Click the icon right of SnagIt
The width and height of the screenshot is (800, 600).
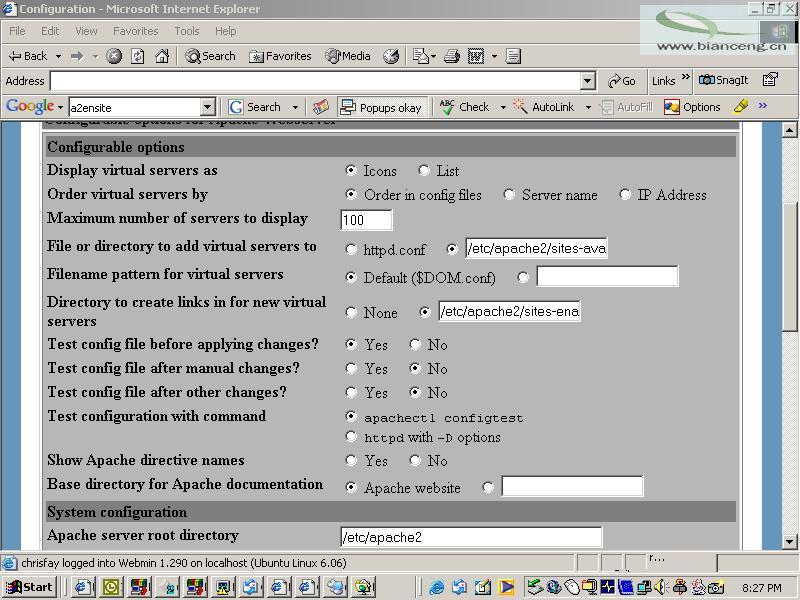click(770, 80)
